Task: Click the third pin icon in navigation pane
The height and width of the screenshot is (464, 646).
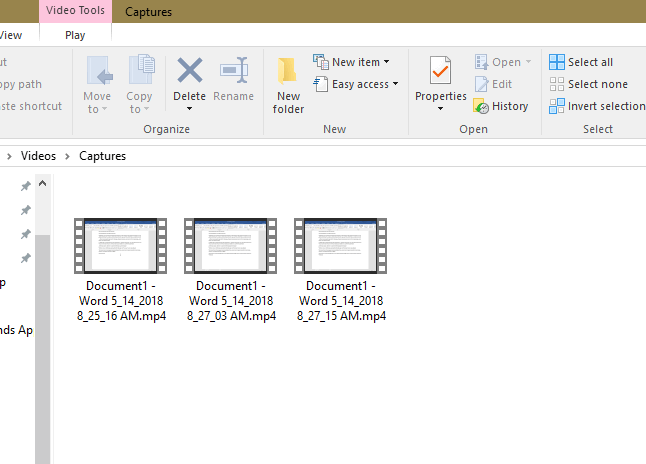Action: 26,234
